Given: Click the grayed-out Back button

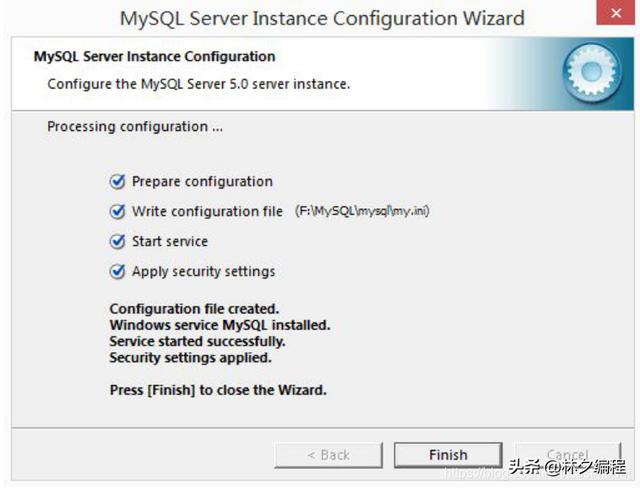Looking at the screenshot, I should [329, 455].
